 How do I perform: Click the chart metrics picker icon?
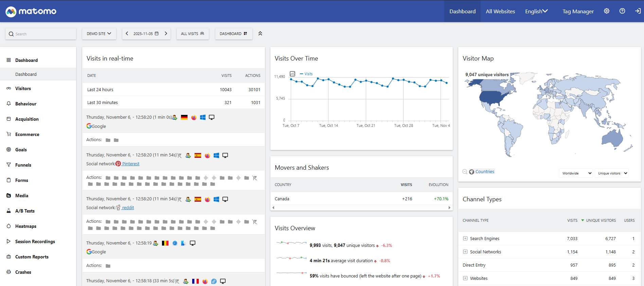click(292, 74)
